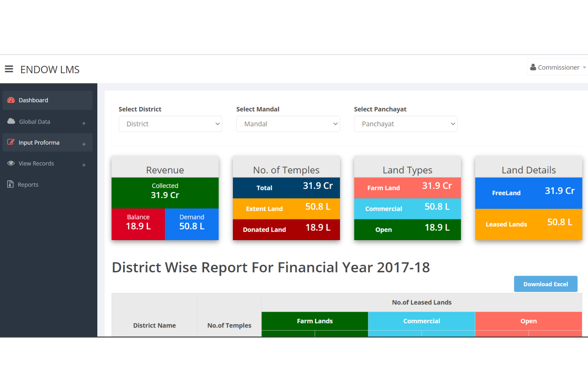Click the blue Demand revenue tile
Screen dimensions: 588x392
coord(191,224)
